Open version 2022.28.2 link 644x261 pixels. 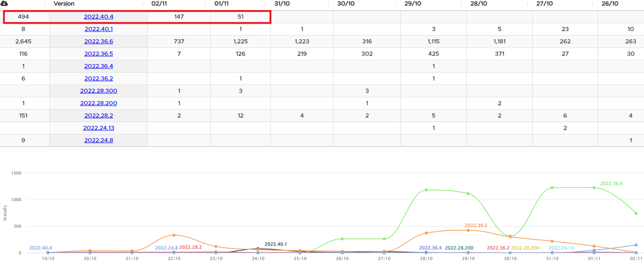(x=99, y=116)
